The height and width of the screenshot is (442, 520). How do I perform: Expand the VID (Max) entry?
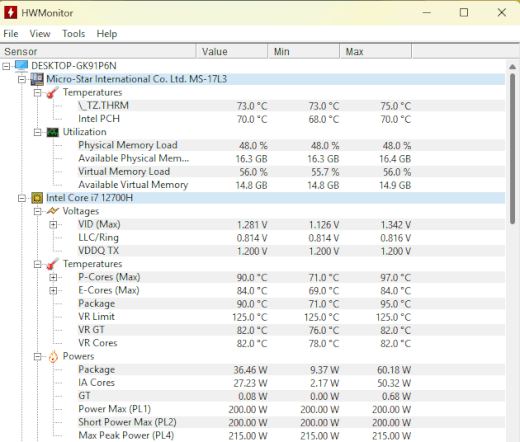(x=53, y=225)
